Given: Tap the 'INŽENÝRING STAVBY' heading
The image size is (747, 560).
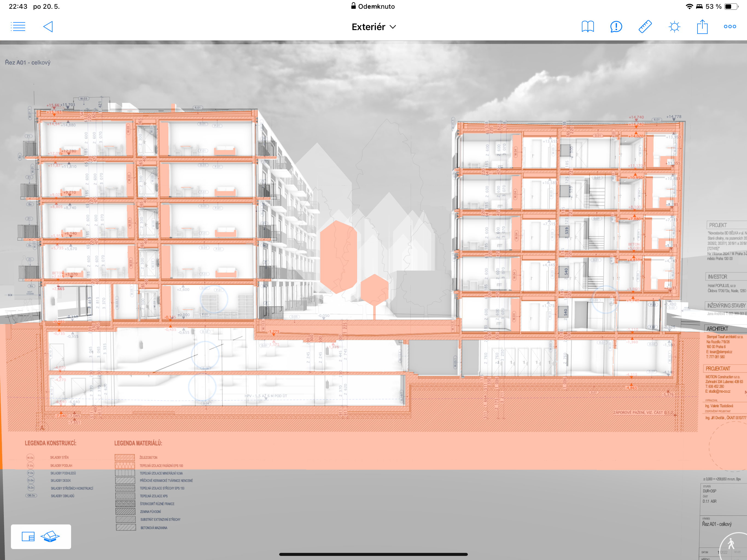Looking at the screenshot, I should pyautogui.click(x=726, y=306).
